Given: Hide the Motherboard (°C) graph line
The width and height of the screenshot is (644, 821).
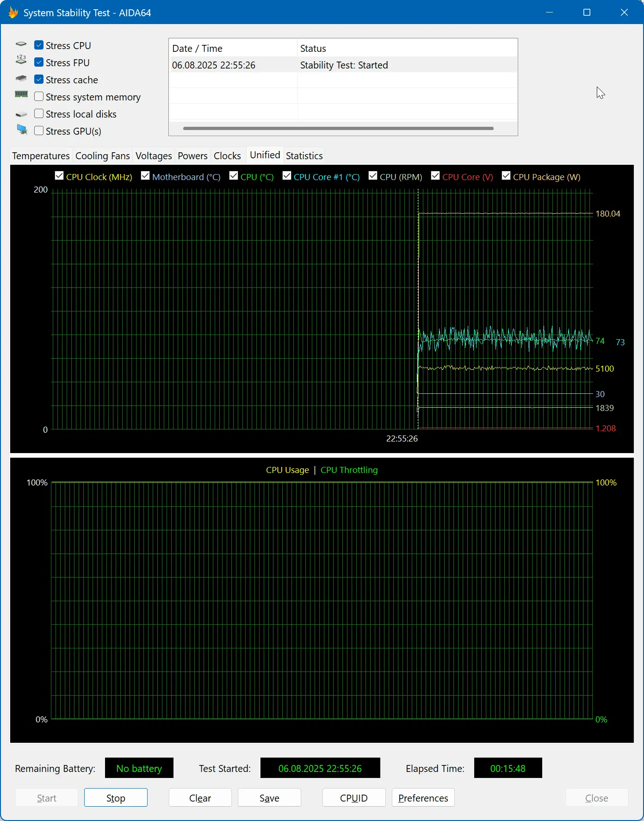Looking at the screenshot, I should pyautogui.click(x=145, y=176).
